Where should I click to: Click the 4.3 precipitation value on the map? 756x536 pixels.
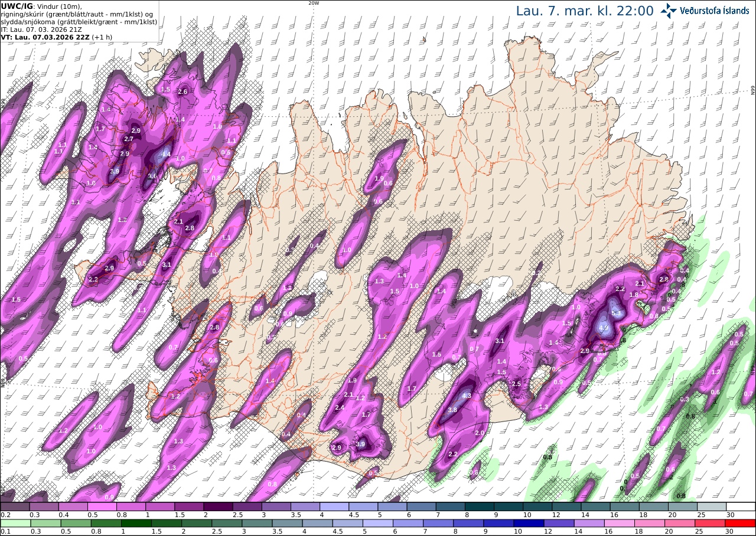click(467, 396)
